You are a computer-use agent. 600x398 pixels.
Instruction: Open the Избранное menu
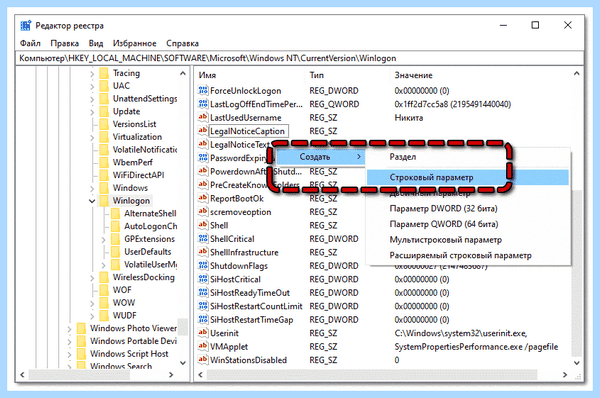click(134, 43)
